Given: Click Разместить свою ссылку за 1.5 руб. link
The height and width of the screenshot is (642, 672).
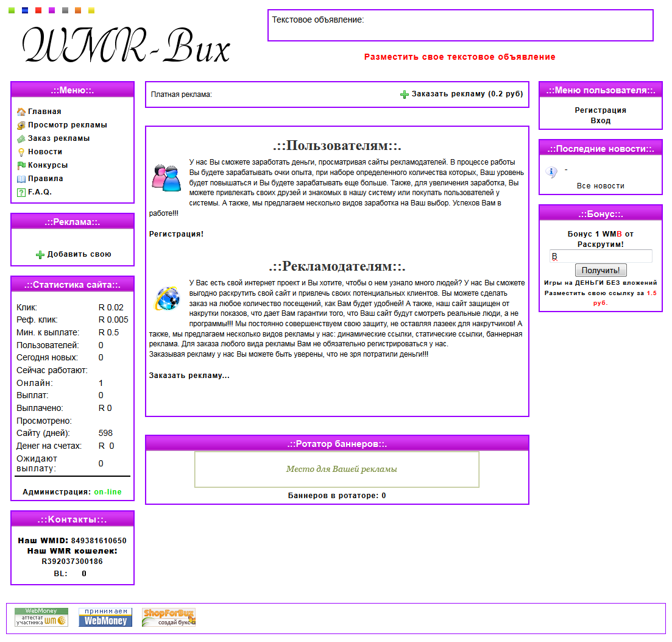Looking at the screenshot, I should (x=601, y=298).
